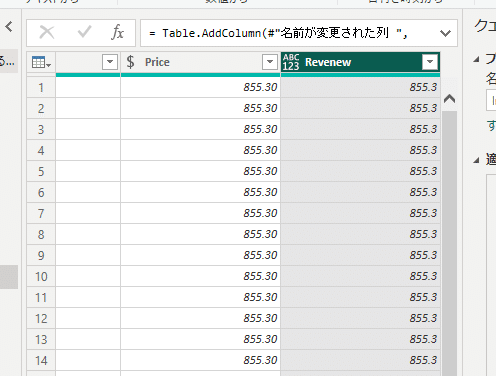Click Revenew cell 855.3 in row 6
This screenshot has width=496, height=376.
pyautogui.click(x=361, y=192)
